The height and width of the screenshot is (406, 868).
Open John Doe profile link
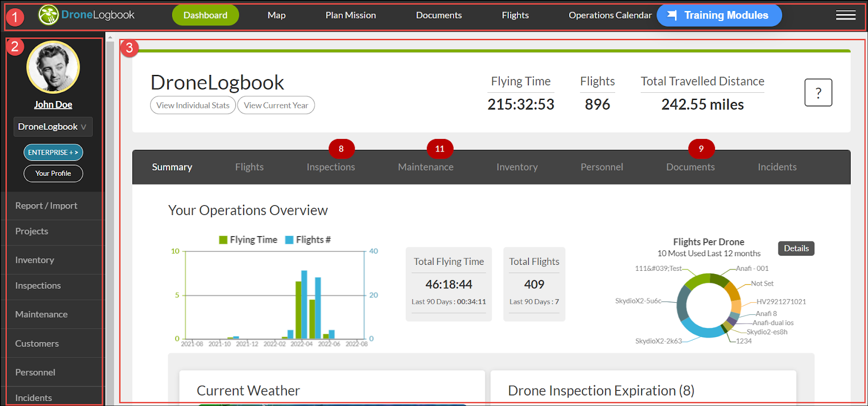click(53, 105)
